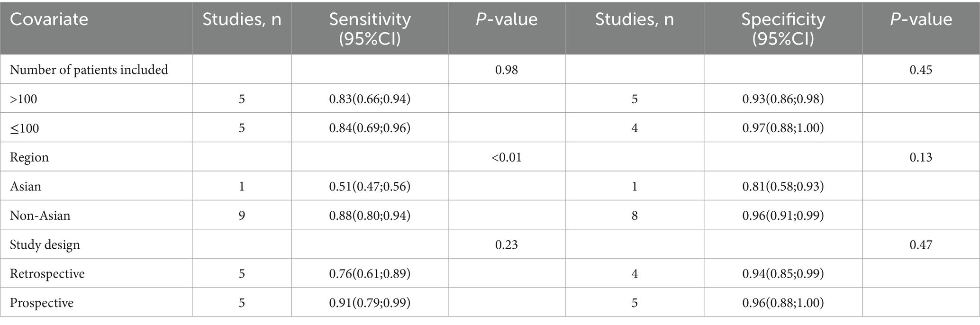Select the <0.01 P-value cell
This screenshot has width=980, height=325.
click(x=507, y=157)
